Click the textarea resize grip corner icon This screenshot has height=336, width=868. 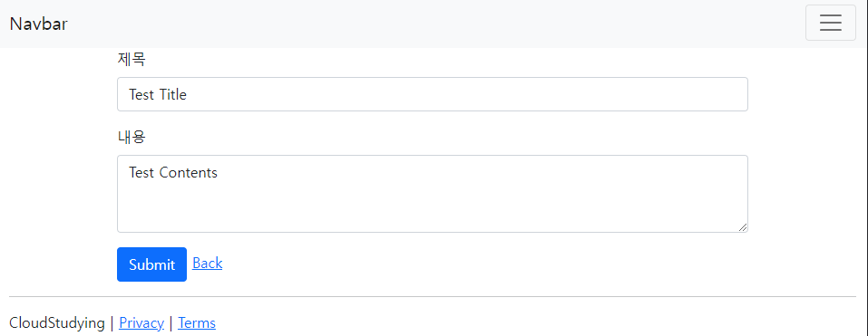click(742, 226)
